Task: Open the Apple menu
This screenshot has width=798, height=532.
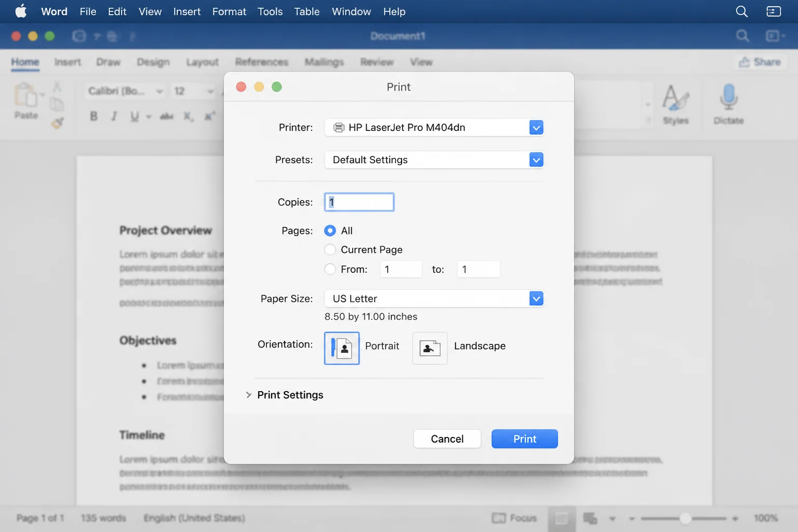Action: [21, 11]
